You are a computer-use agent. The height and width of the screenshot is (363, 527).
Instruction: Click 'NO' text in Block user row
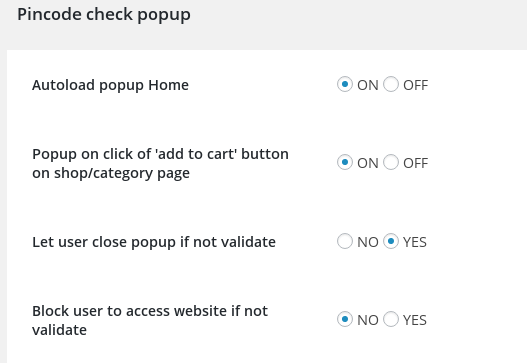pyautogui.click(x=368, y=320)
